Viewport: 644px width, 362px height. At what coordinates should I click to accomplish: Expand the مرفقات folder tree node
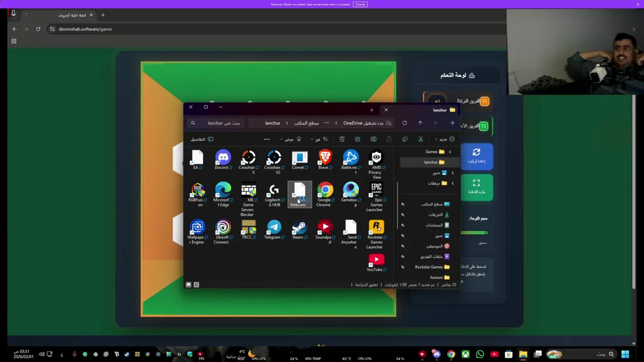tap(452, 184)
